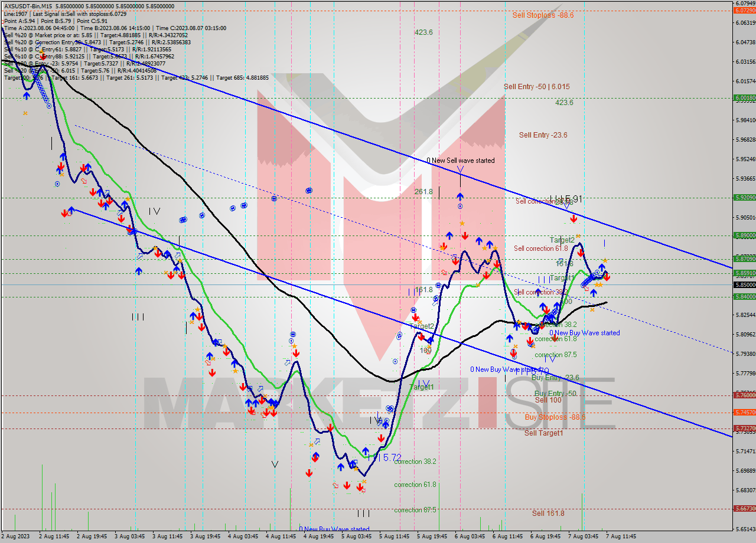The image size is (756, 543).
Task: Click the 'Sell 161.8' label near bottom
Action: pos(548,513)
